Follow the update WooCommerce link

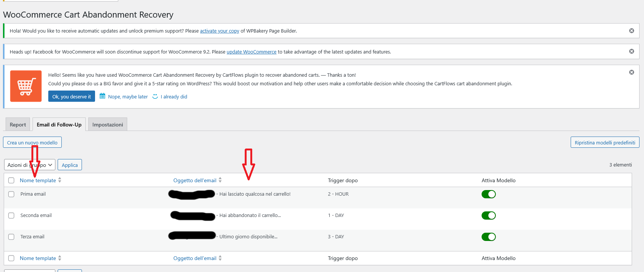251,52
